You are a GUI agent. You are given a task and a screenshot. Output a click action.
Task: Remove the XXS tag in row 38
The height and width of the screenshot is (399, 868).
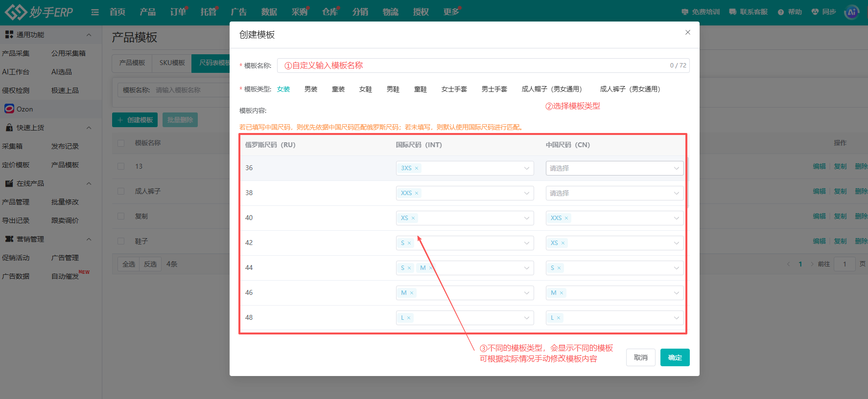tap(417, 193)
